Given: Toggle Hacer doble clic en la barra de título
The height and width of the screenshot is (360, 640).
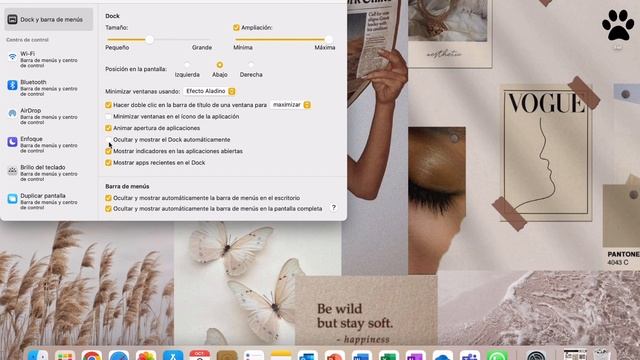Looking at the screenshot, I should (108, 105).
